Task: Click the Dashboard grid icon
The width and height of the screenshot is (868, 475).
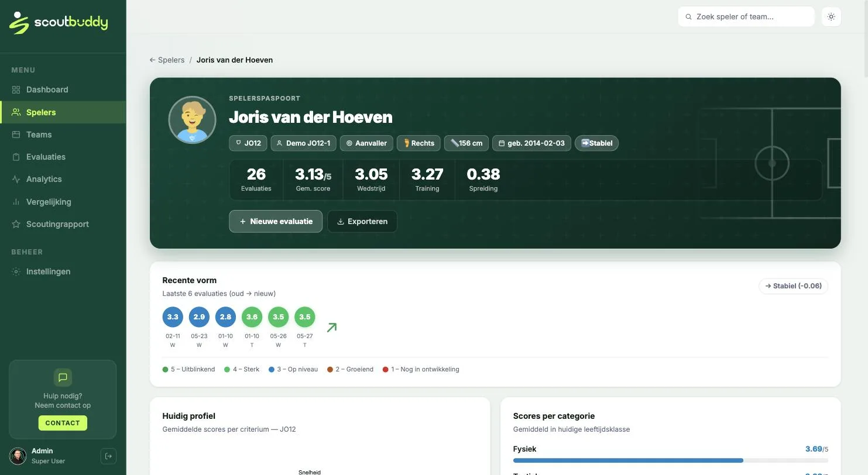Action: [x=16, y=90]
